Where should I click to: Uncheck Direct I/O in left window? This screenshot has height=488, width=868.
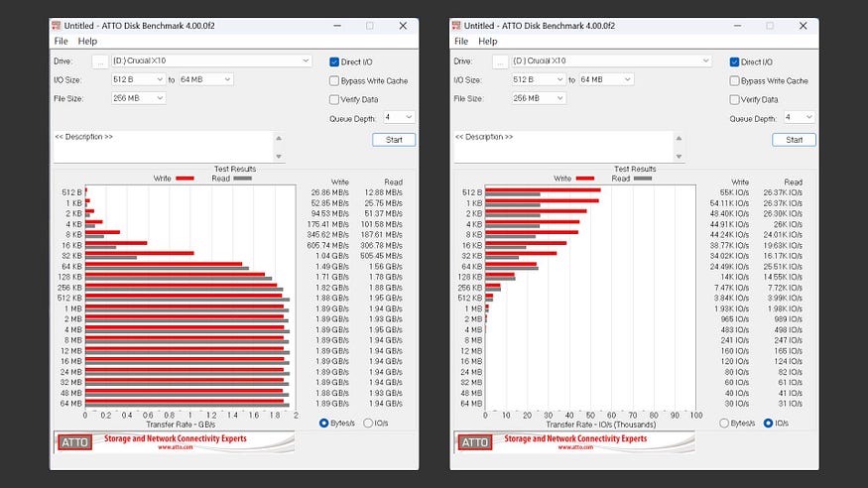334,61
